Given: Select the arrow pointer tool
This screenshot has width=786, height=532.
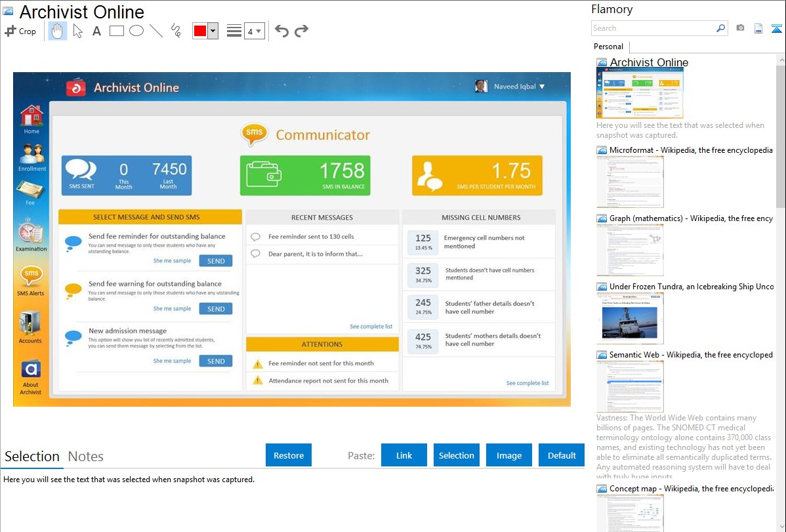Looking at the screenshot, I should pyautogui.click(x=77, y=31).
